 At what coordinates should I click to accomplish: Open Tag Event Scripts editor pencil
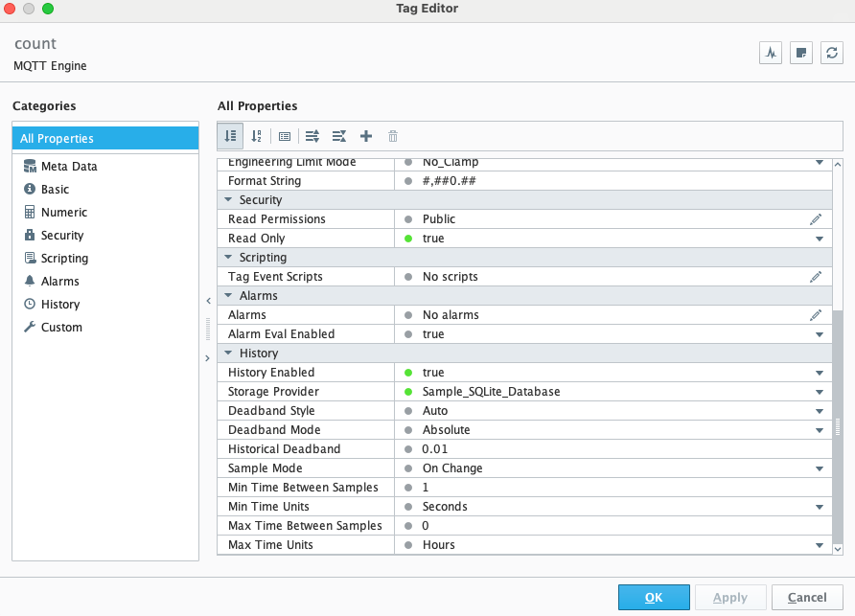816,276
